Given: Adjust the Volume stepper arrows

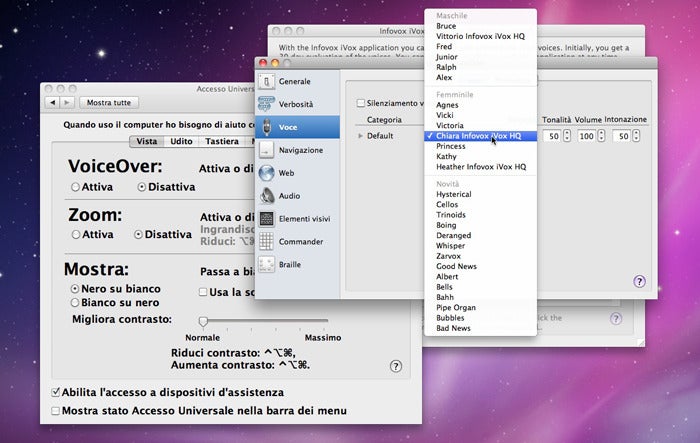Looking at the screenshot, I should pyautogui.click(x=601, y=136).
